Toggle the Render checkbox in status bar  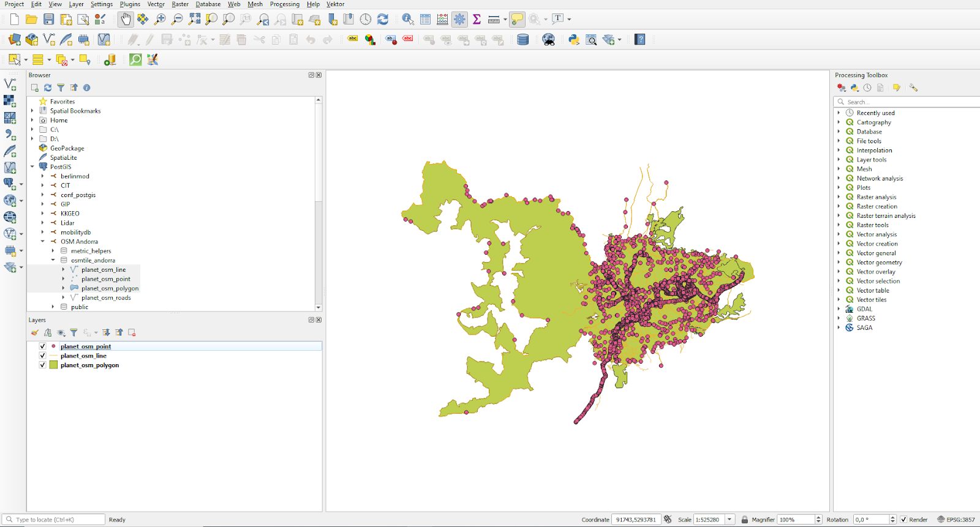pos(903,520)
